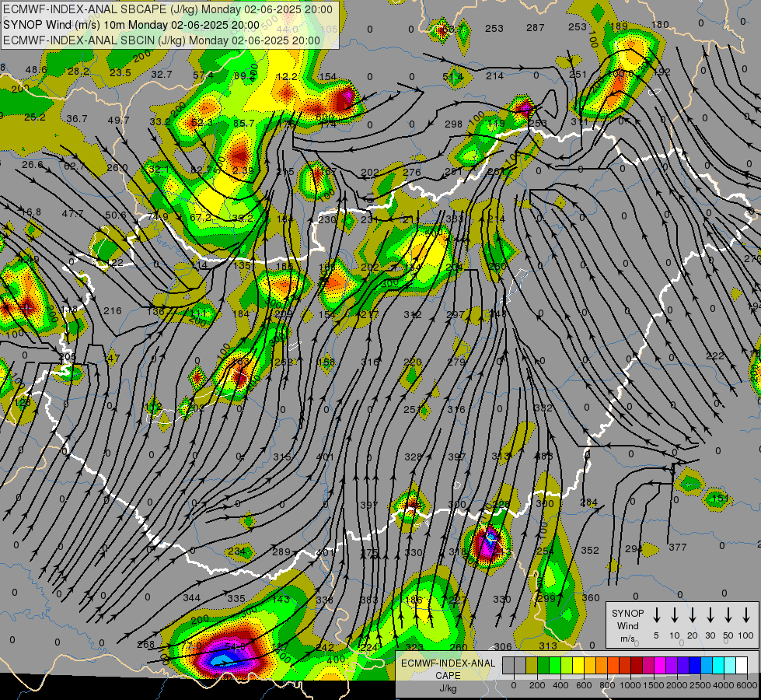Click 'SYNOP Wind m/s' legend label
This screenshot has width=761, height=700.
(627, 625)
